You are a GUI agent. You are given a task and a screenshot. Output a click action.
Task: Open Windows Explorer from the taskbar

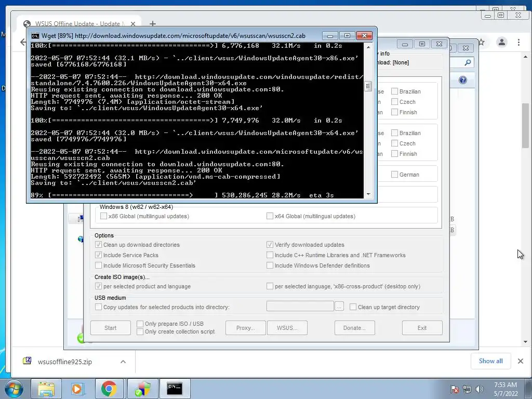pyautogui.click(x=46, y=389)
